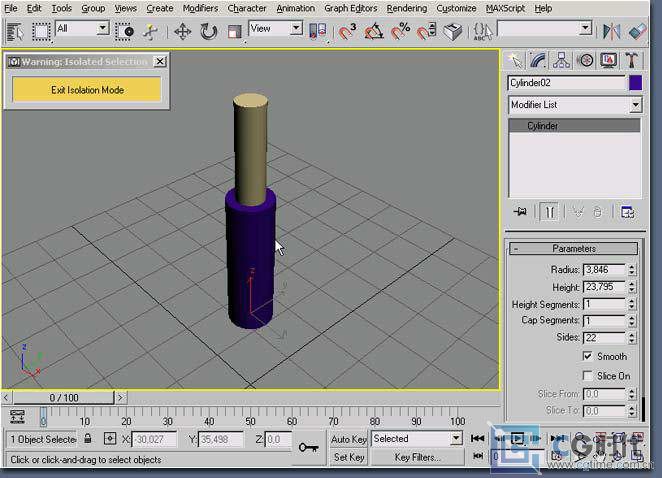Open the mini curve editor toggle
662x478 pixels.
click(17, 417)
